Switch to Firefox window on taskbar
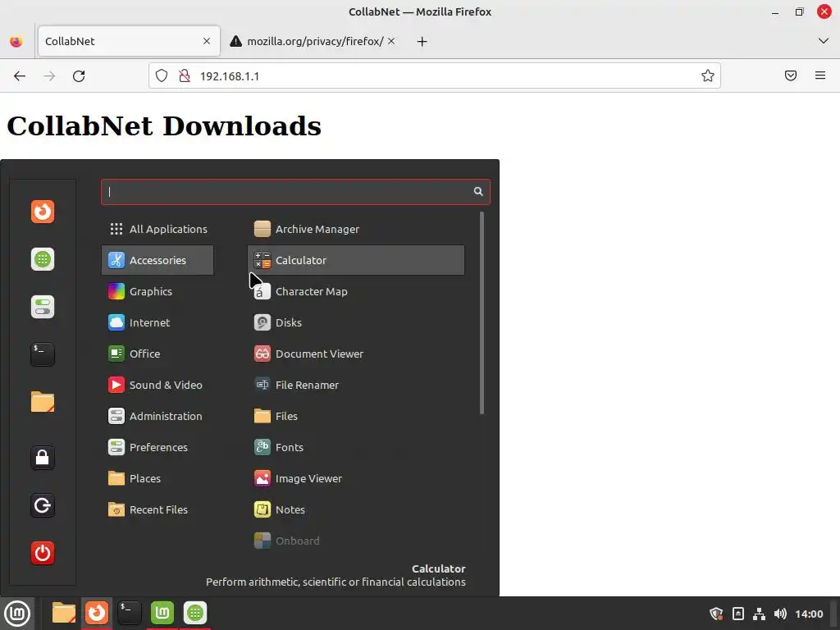 [x=97, y=613]
